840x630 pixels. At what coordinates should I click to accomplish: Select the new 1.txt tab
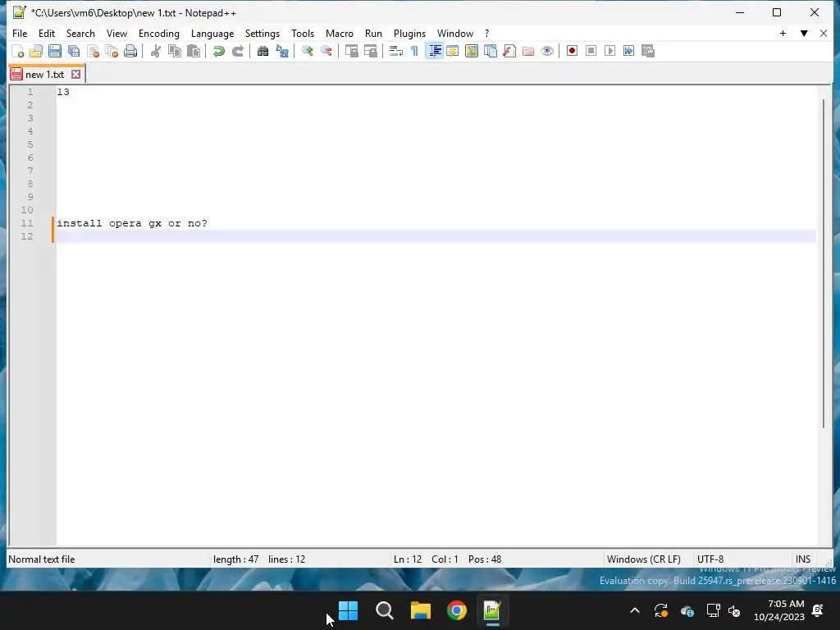(44, 75)
